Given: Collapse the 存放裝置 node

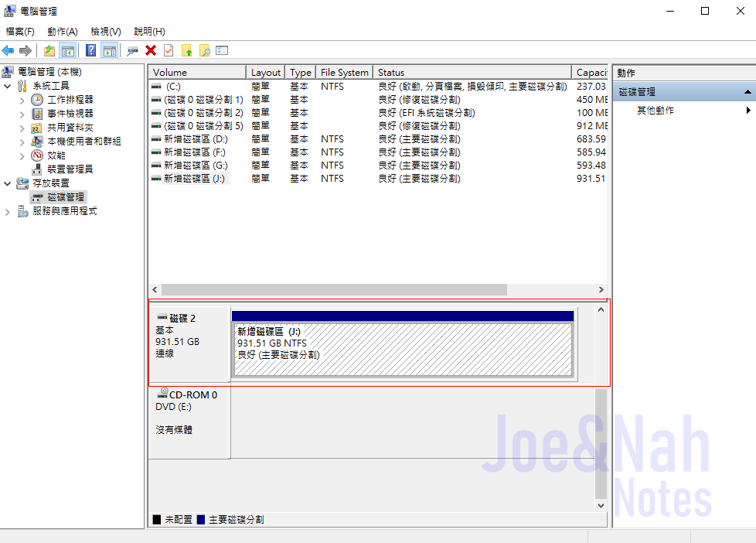Looking at the screenshot, I should (7, 184).
